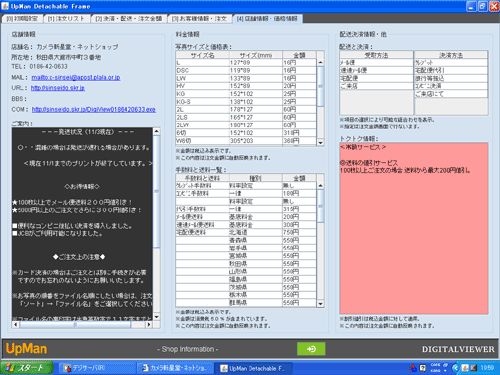Click the UpMan logo in footer
The image size is (500, 375).
(x=26, y=349)
